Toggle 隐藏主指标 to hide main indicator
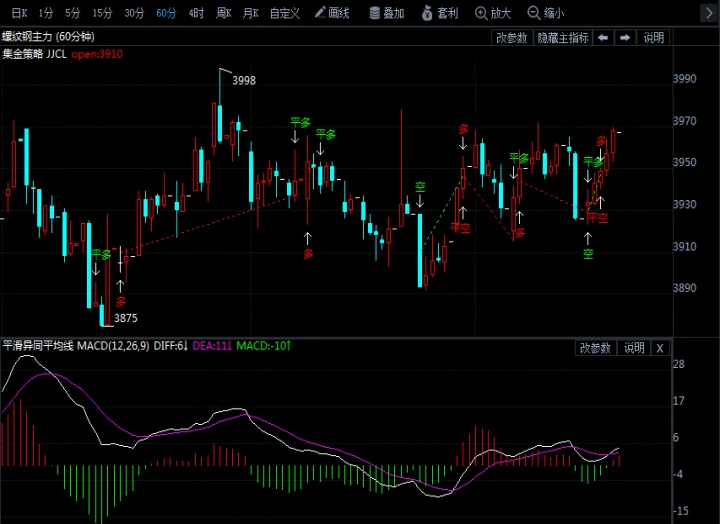Viewport: 720px width, 524px height. [563, 38]
